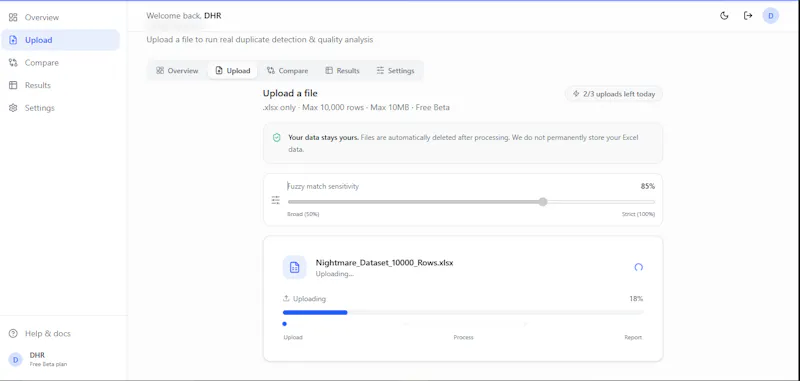Viewport: 800px width, 381px height.
Task: Click the 2/3 uploads left today badge
Action: (x=614, y=94)
